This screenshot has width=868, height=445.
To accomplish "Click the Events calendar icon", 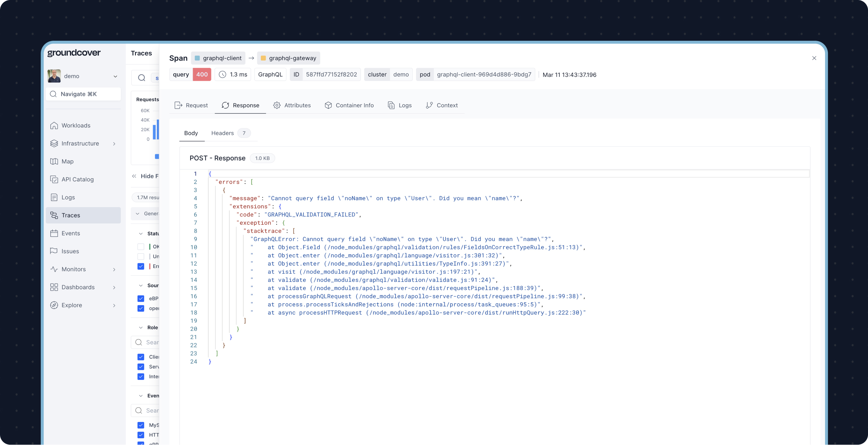I will tap(54, 233).
